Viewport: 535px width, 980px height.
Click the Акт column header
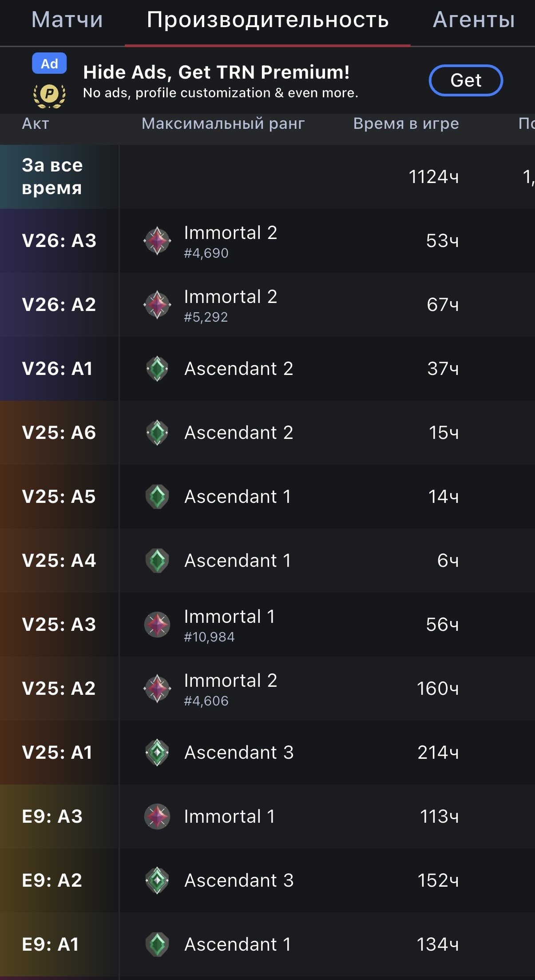[x=36, y=123]
